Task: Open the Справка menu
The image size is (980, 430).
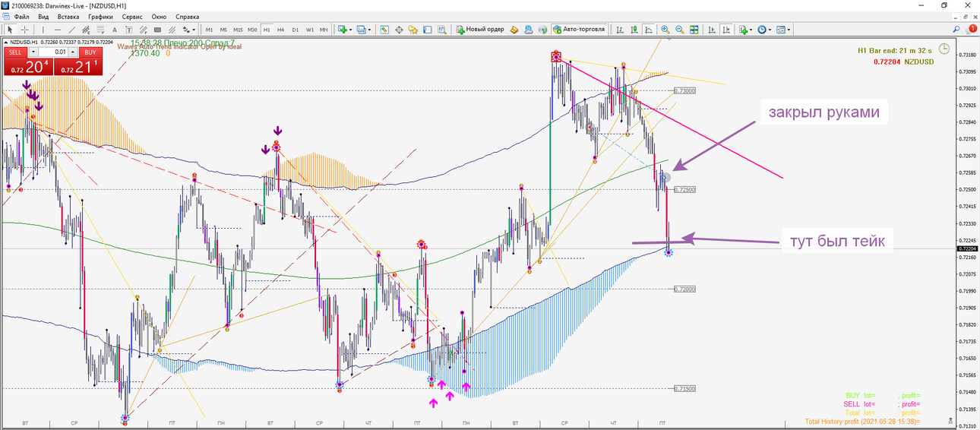Action: click(x=188, y=16)
